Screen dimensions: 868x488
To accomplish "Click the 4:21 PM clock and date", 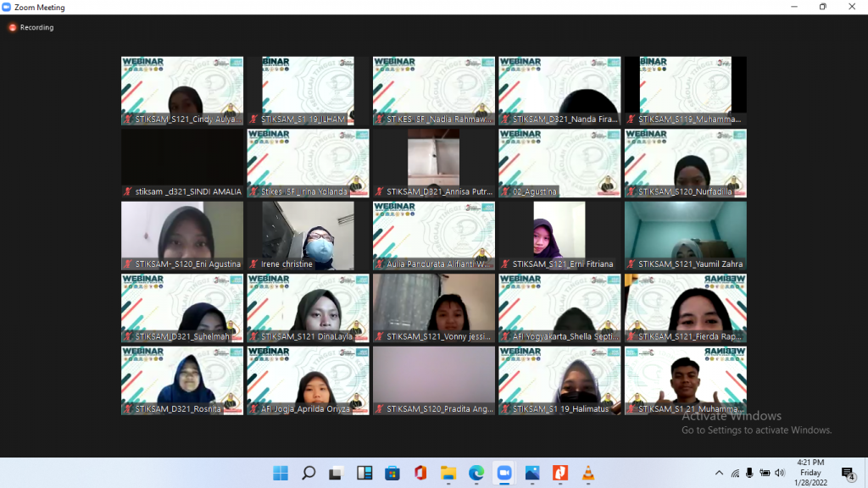I will [810, 473].
